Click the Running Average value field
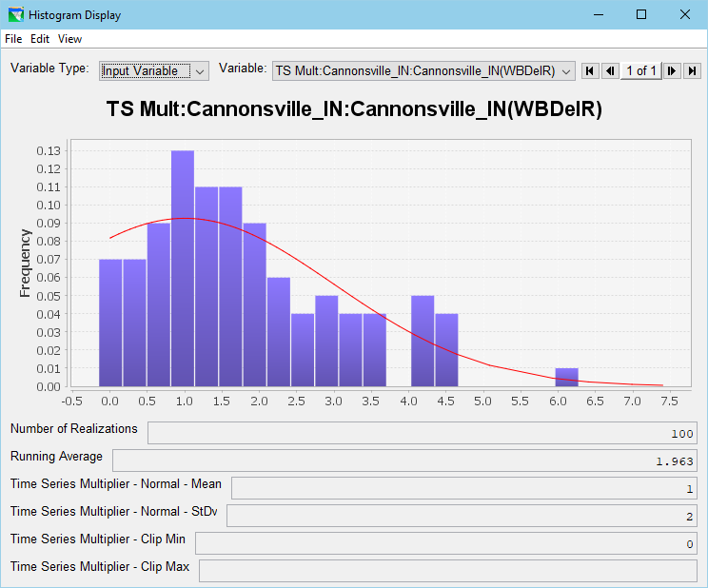The height and width of the screenshot is (588, 708). [404, 461]
